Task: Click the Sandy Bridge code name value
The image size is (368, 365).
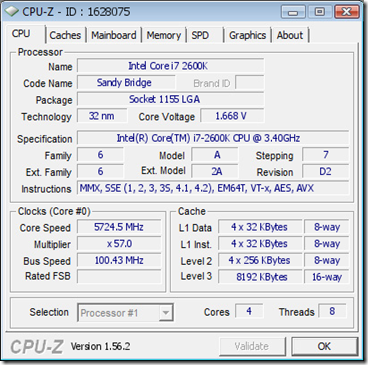Action: click(126, 82)
